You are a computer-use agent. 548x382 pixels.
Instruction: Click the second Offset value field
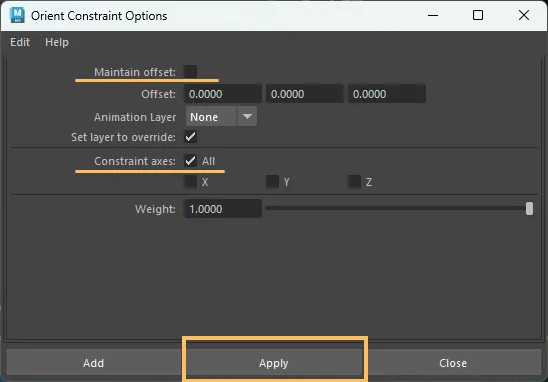(x=305, y=94)
